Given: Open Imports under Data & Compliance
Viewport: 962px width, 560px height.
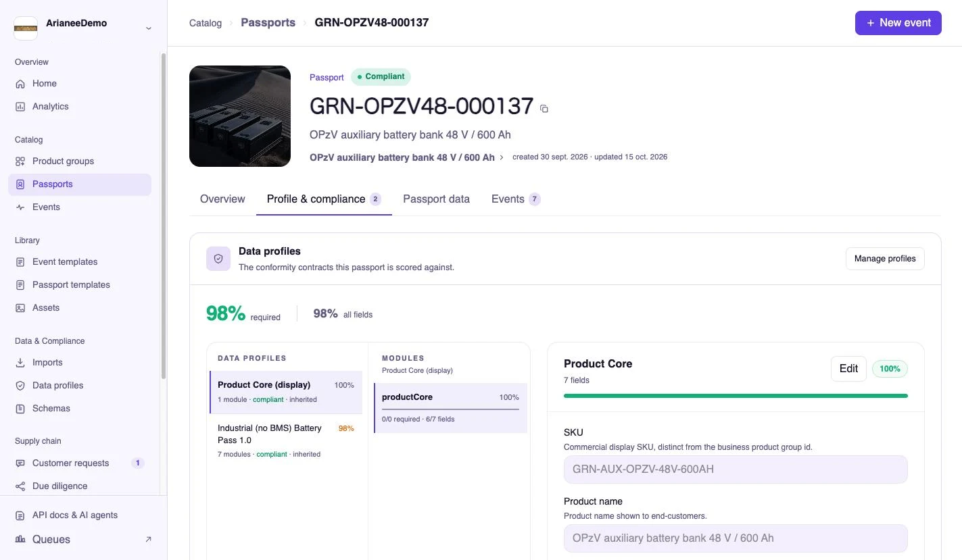Looking at the screenshot, I should coord(80,363).
